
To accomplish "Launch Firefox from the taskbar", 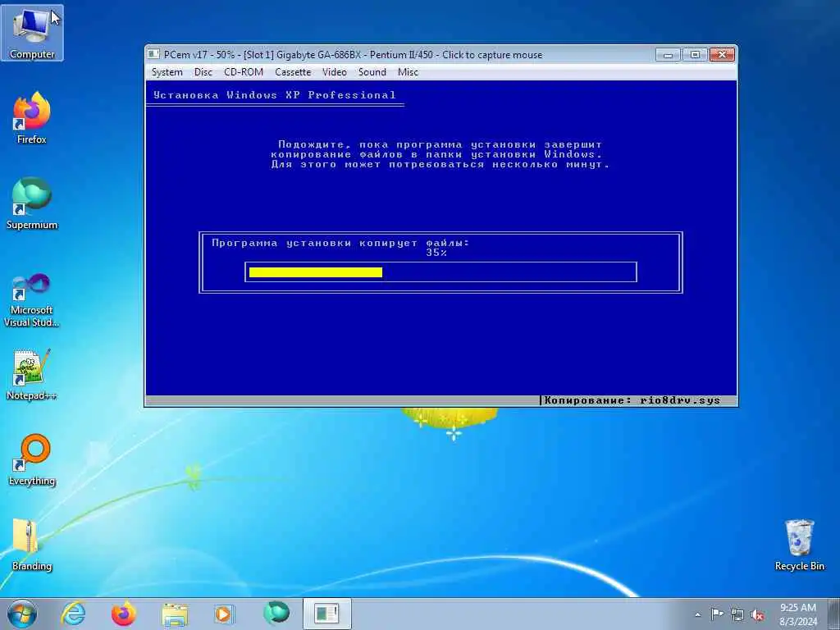I will tap(123, 614).
